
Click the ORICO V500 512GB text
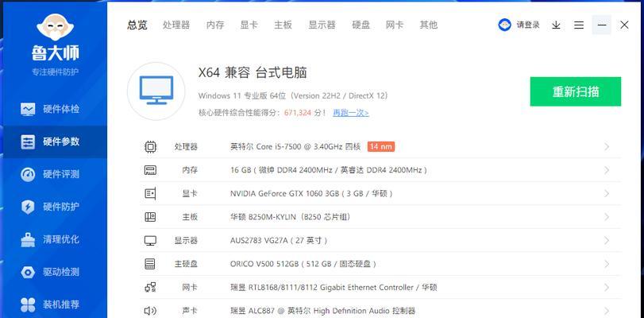pos(303,264)
